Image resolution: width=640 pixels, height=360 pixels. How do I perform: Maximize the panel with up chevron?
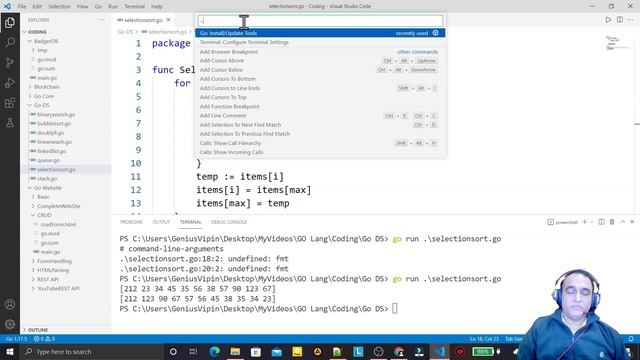pyautogui.click(x=623, y=222)
